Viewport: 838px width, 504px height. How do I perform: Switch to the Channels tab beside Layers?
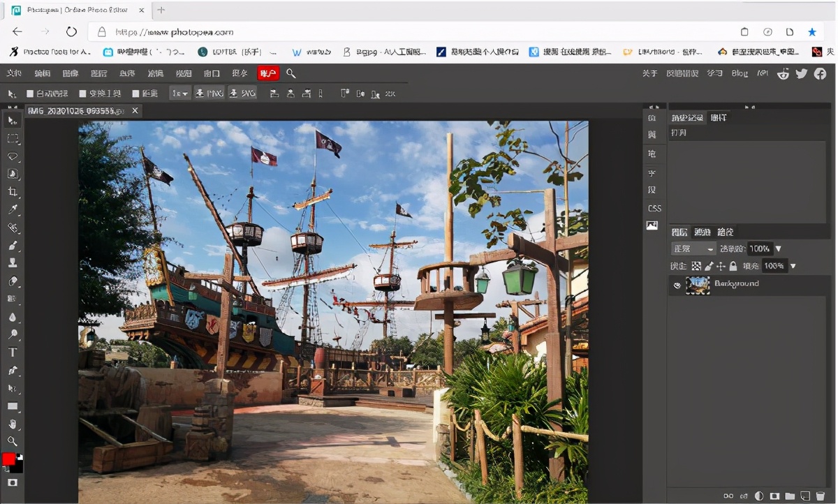703,232
